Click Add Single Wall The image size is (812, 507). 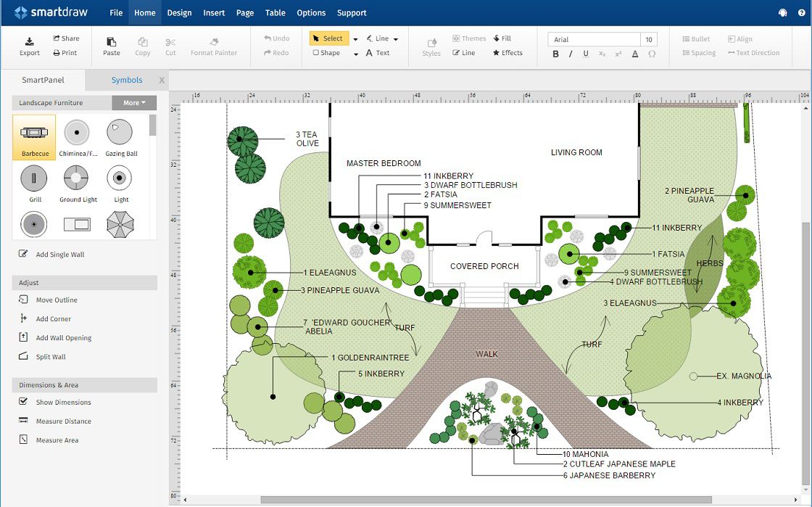(59, 255)
